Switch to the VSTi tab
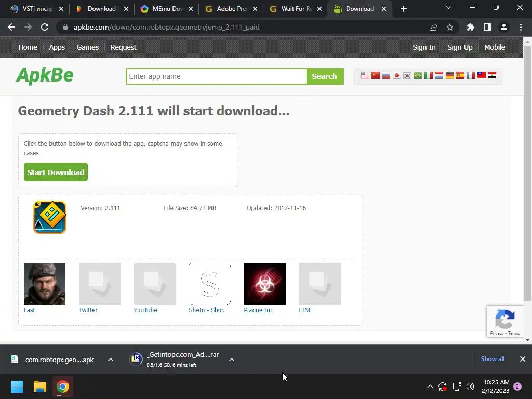Image resolution: width=532 pixels, height=399 pixels. (x=37, y=9)
